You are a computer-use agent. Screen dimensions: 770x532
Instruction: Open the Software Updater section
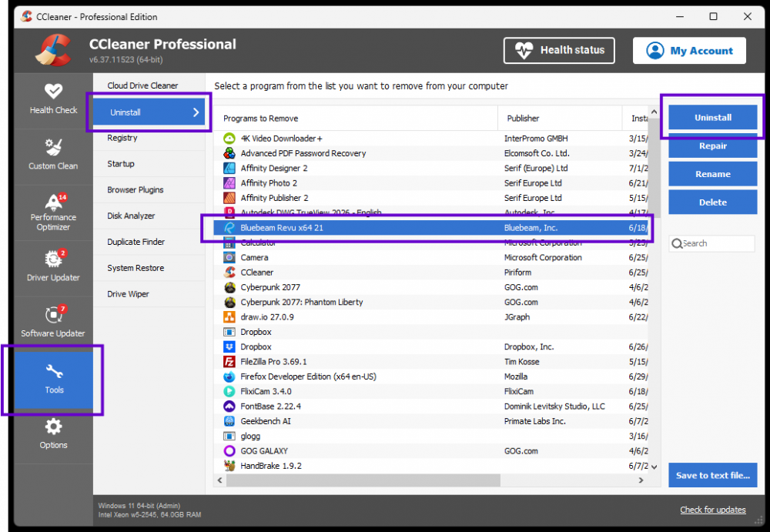pos(54,323)
